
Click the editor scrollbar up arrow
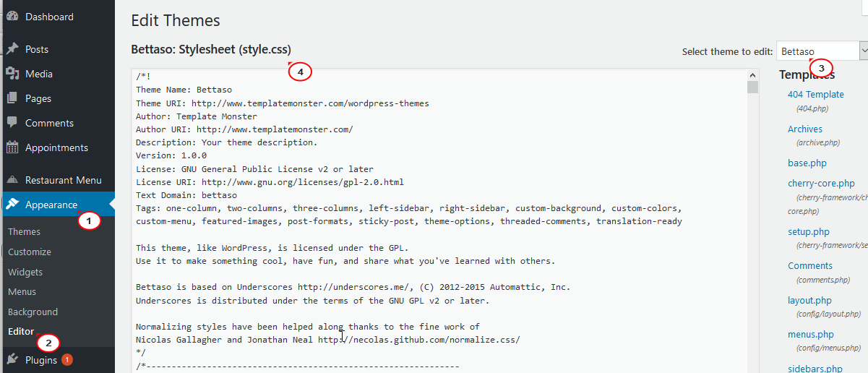752,74
